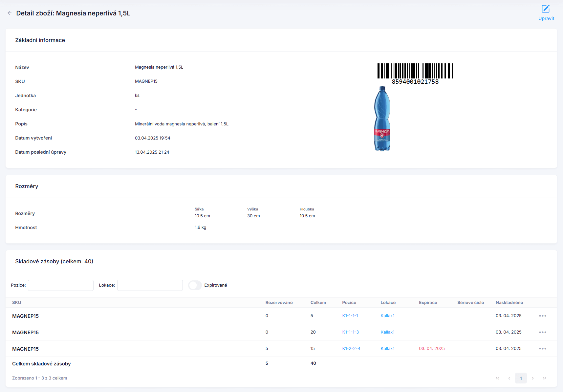This screenshot has height=392, width=563.
Task: Click the red expiration date 03. 04. 2025
Action: pyautogui.click(x=432, y=349)
